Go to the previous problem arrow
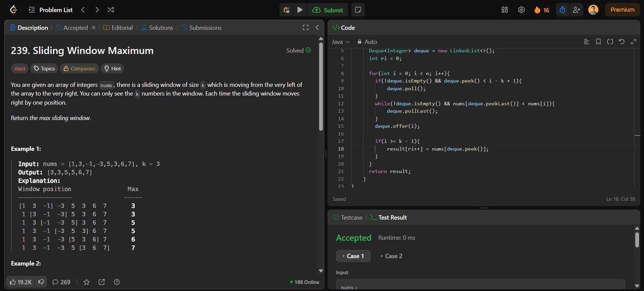 click(x=83, y=10)
